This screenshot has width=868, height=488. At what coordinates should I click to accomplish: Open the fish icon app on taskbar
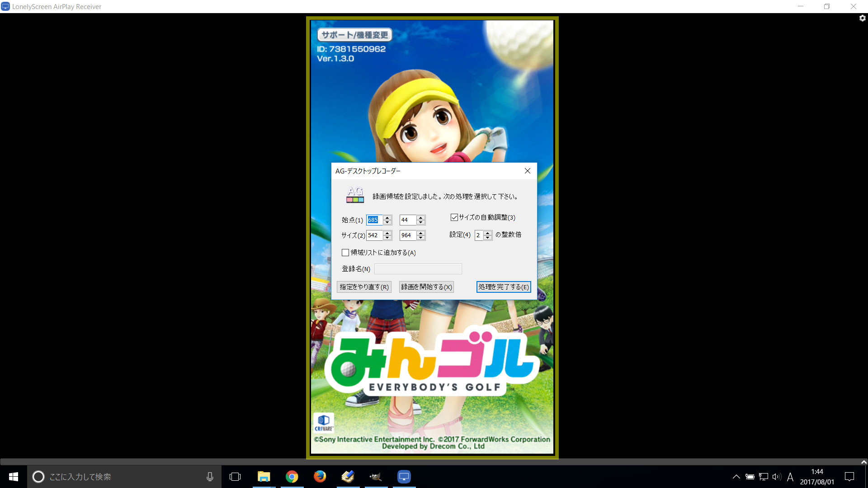pos(376,477)
